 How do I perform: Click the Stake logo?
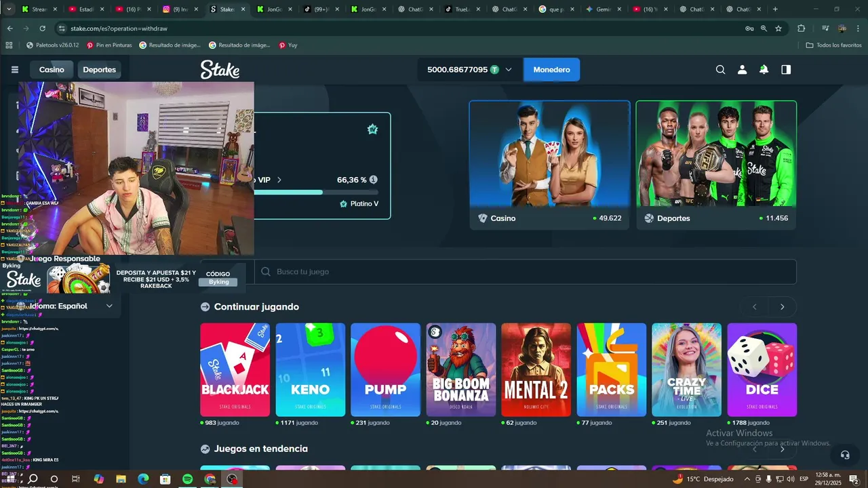click(220, 70)
